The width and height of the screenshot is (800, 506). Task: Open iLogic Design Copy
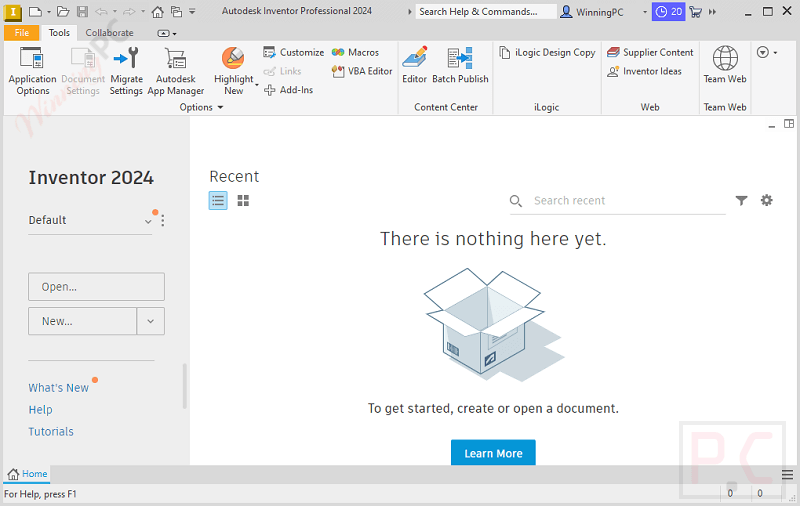(x=547, y=52)
